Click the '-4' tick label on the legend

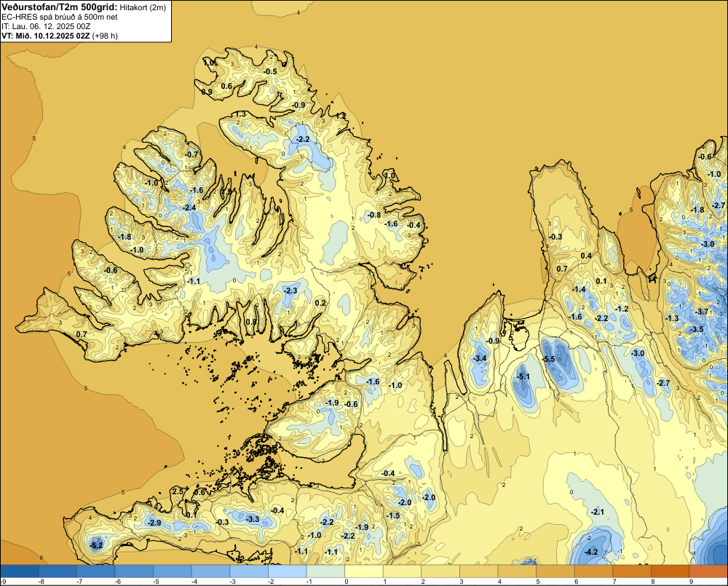tap(194, 582)
